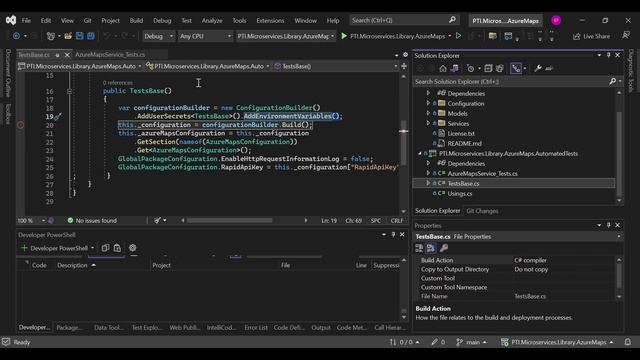Click the Property Pages wrench icon
The height and width of the screenshot is (360, 640).
444,248
